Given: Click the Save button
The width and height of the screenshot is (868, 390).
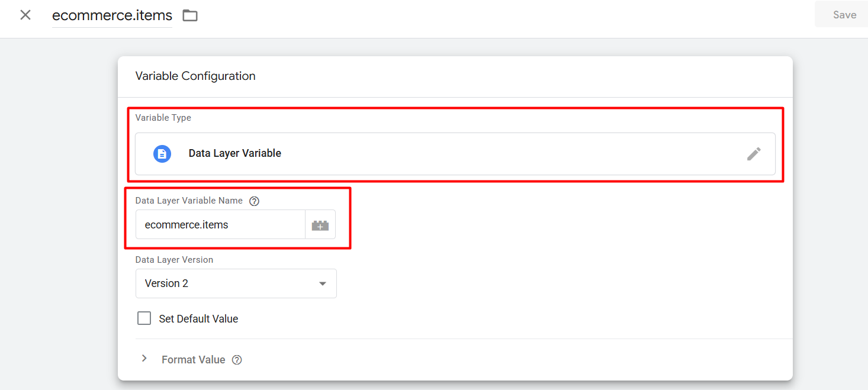Looking at the screenshot, I should coord(844,15).
